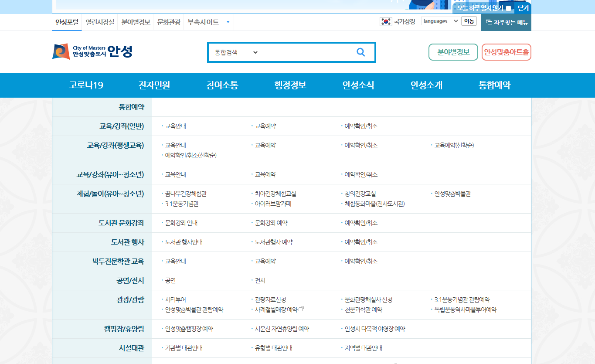
Task: Open 도서관행사 예약 link
Action: pyautogui.click(x=274, y=242)
